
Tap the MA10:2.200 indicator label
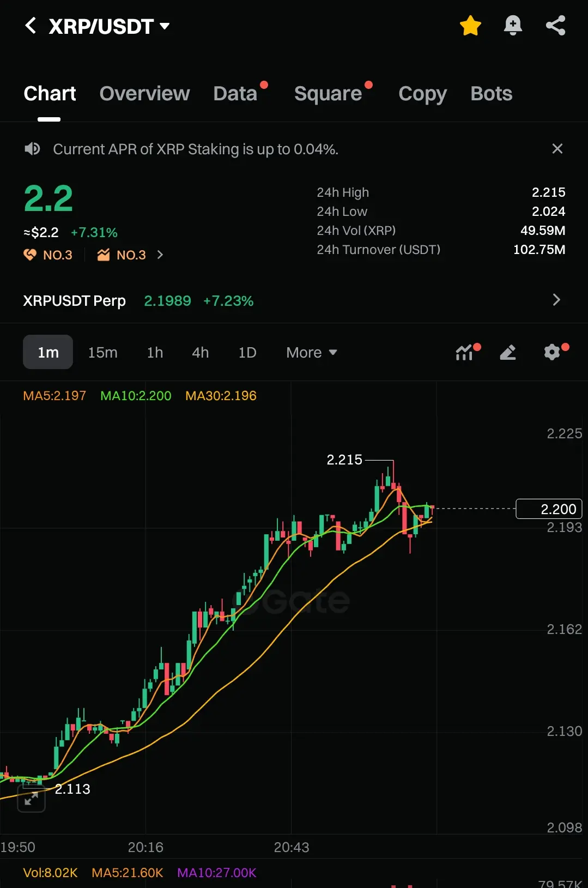(x=136, y=396)
